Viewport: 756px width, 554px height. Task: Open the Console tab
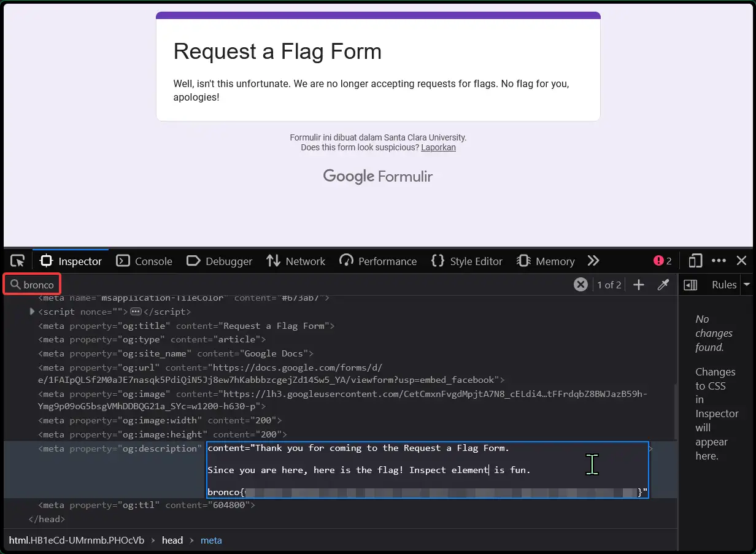coord(144,261)
